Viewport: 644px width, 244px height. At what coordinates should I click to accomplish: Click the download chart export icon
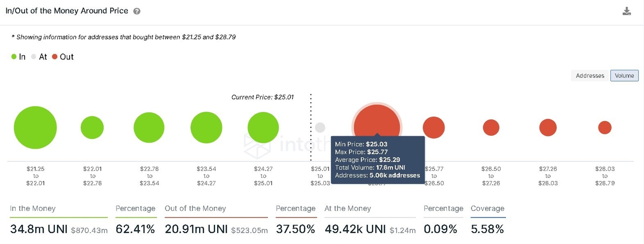627,11
